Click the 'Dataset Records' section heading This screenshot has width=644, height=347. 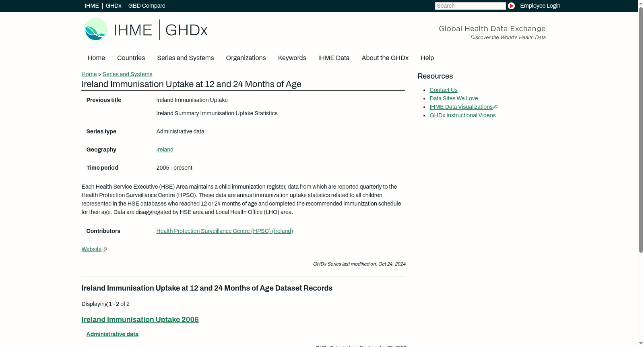pyautogui.click(x=207, y=288)
